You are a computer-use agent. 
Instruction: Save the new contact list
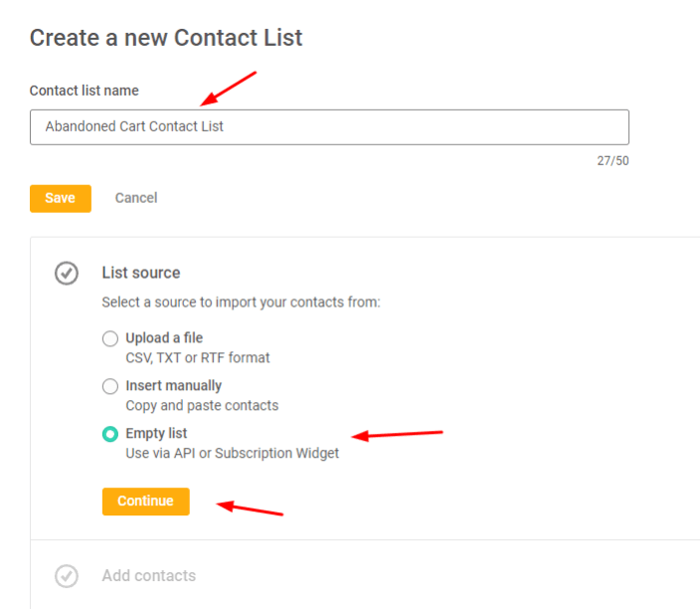[x=61, y=198]
